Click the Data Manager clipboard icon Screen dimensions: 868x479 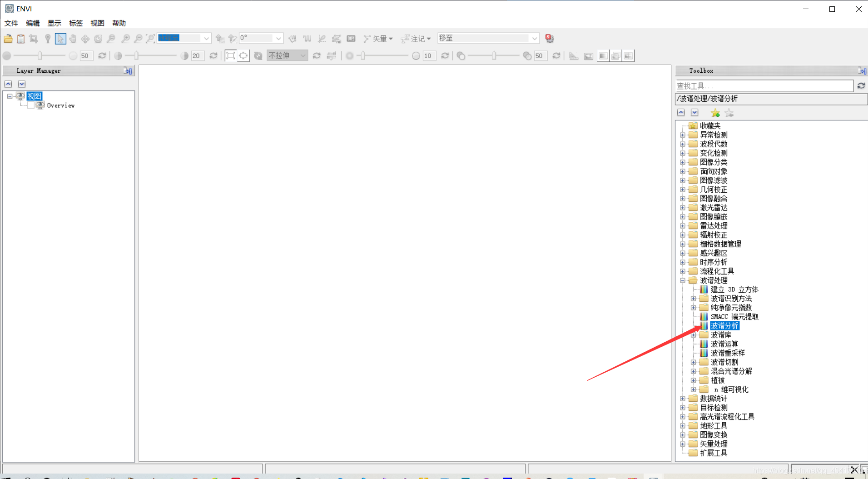coord(21,39)
